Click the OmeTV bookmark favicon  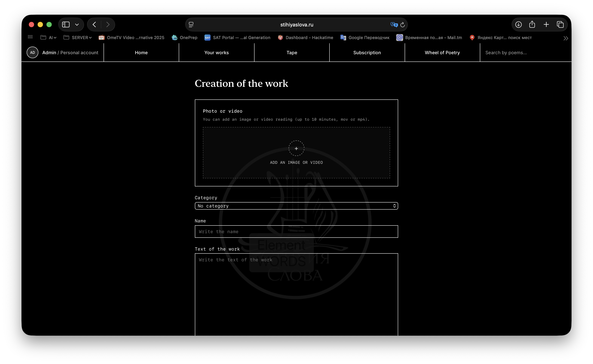pos(101,38)
